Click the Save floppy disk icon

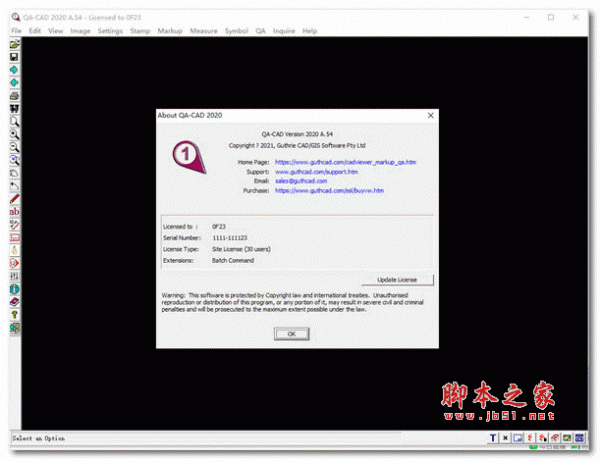(x=15, y=57)
